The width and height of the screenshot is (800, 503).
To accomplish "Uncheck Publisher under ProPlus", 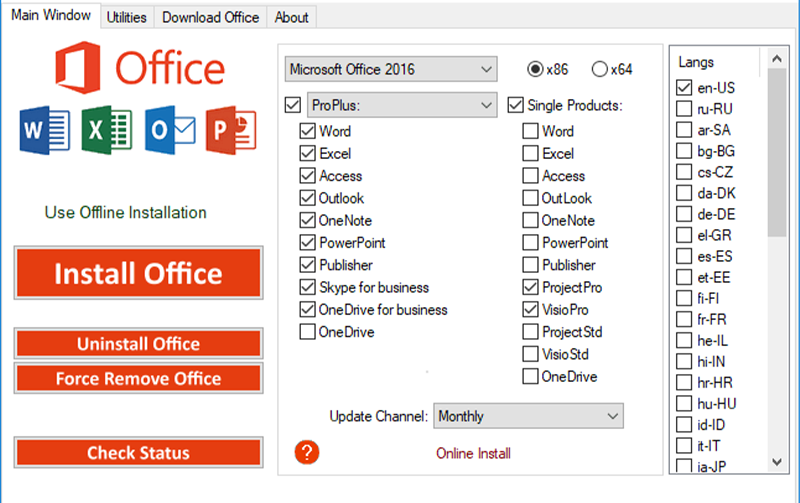I will tap(308, 266).
